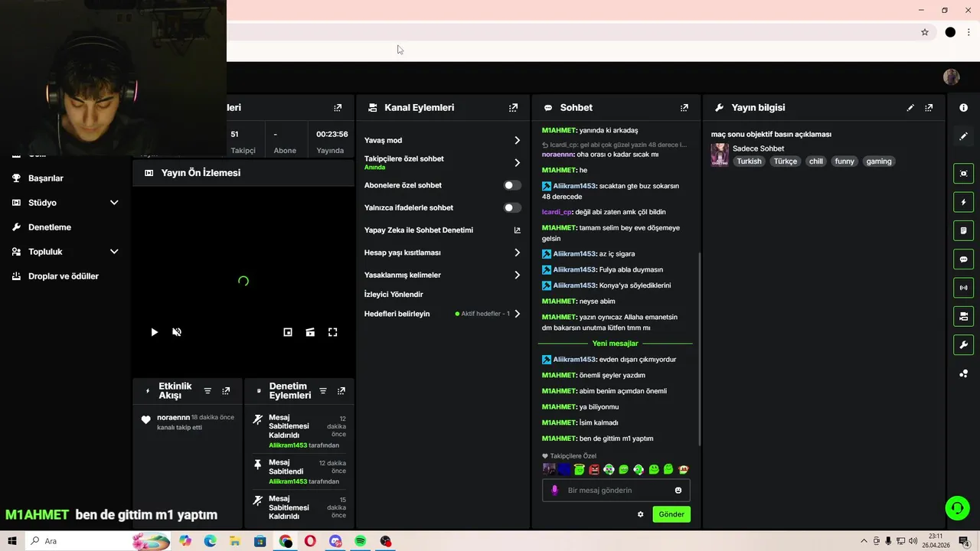The width and height of the screenshot is (980, 551).
Task: Click the Türkçe tag
Action: click(x=785, y=161)
